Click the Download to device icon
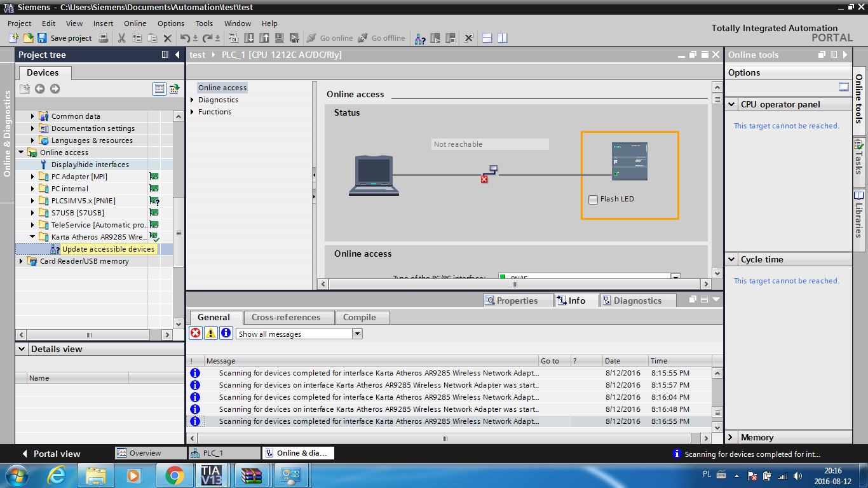 (249, 38)
